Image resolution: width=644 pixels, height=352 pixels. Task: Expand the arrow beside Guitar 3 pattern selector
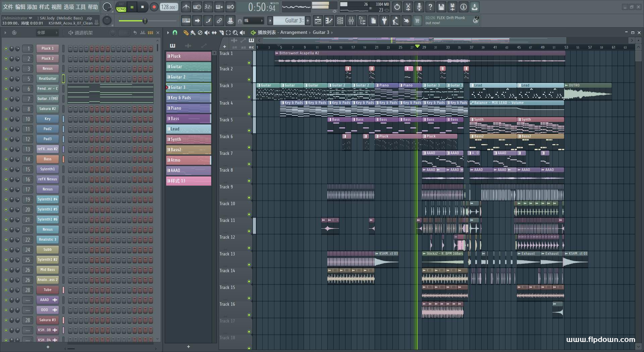click(x=270, y=21)
